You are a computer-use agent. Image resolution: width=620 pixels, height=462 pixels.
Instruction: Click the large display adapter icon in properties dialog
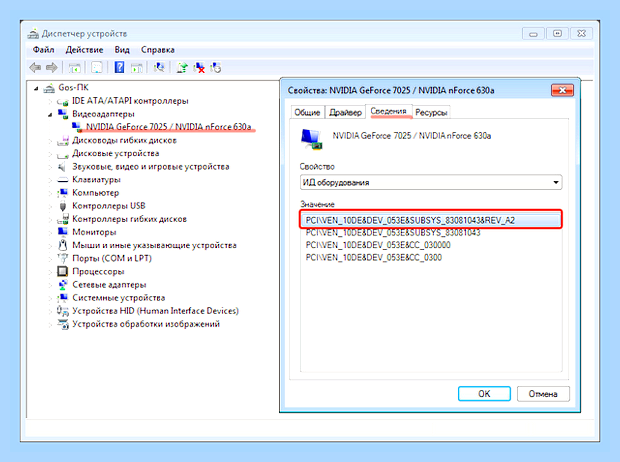(x=312, y=139)
